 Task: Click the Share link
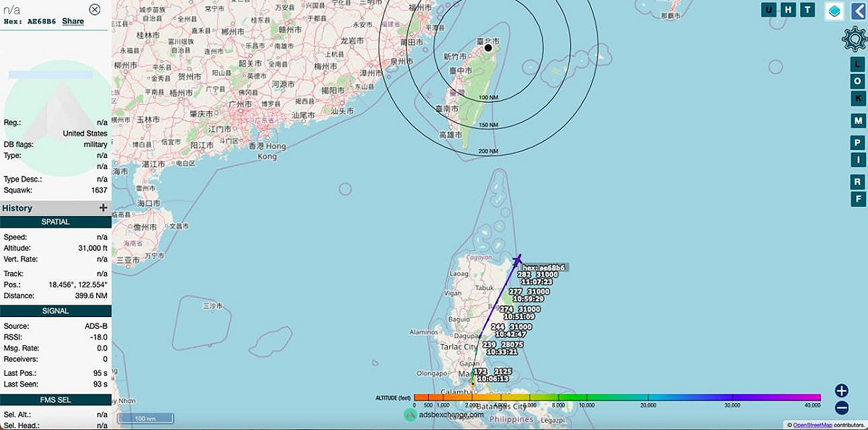(x=73, y=22)
